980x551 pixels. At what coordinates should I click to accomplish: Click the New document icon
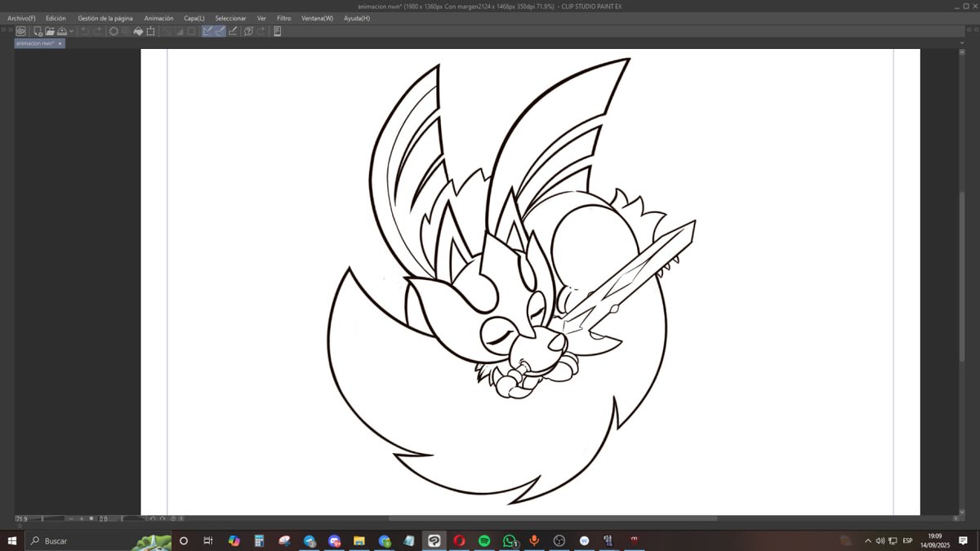(x=38, y=31)
